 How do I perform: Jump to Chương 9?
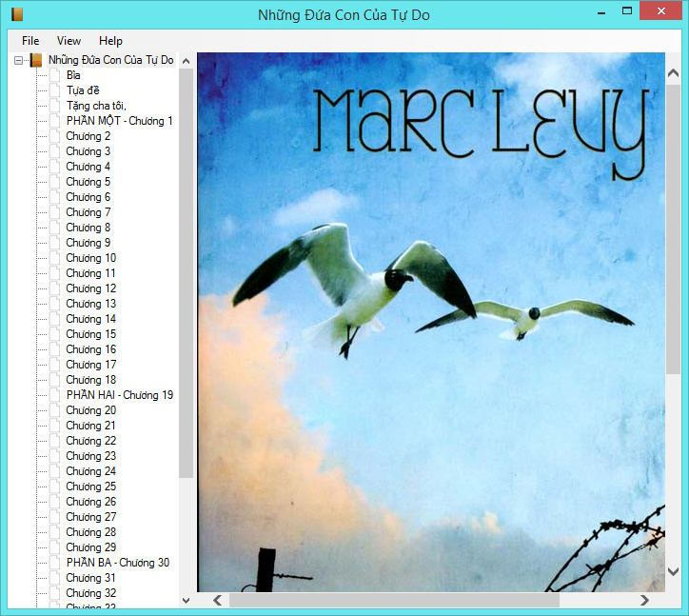[x=88, y=243]
